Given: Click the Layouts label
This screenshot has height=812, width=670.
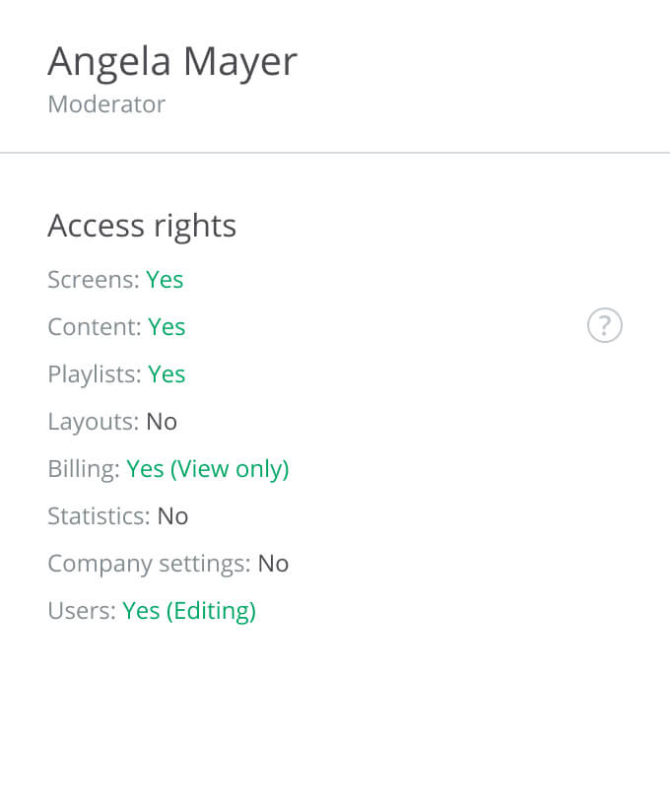Looking at the screenshot, I should pyautogui.click(x=94, y=422).
